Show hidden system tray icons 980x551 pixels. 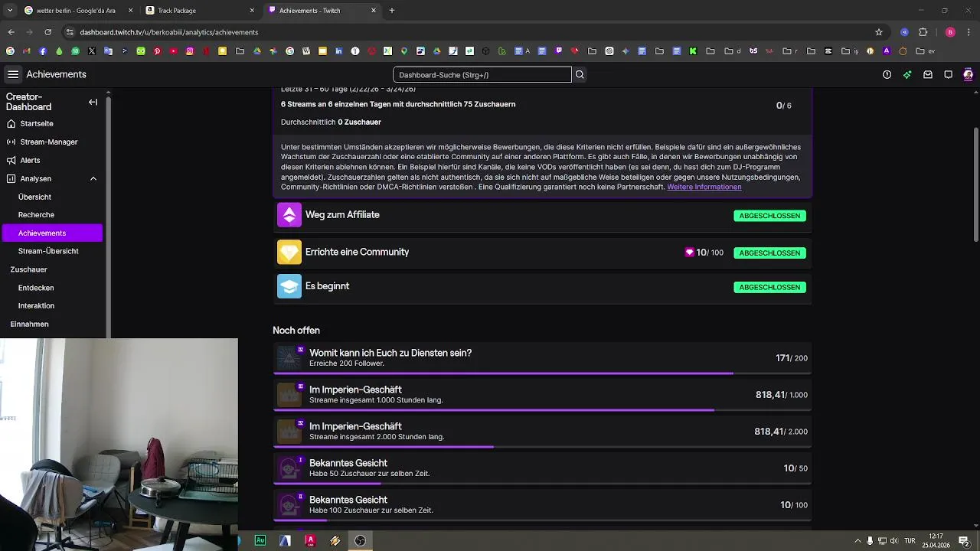857,540
